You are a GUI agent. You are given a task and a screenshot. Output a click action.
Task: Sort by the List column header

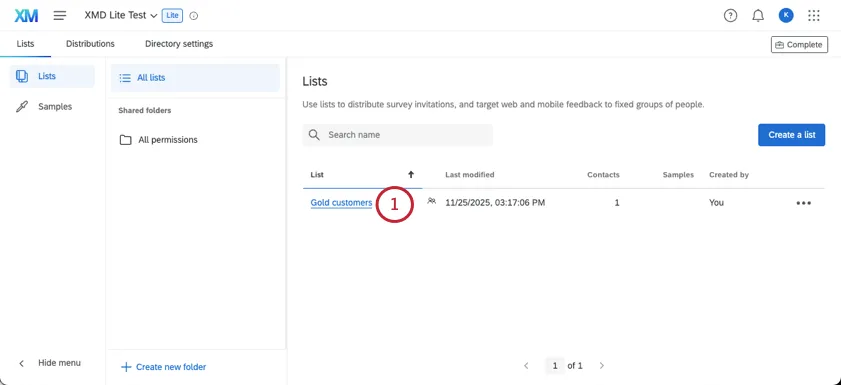point(317,175)
